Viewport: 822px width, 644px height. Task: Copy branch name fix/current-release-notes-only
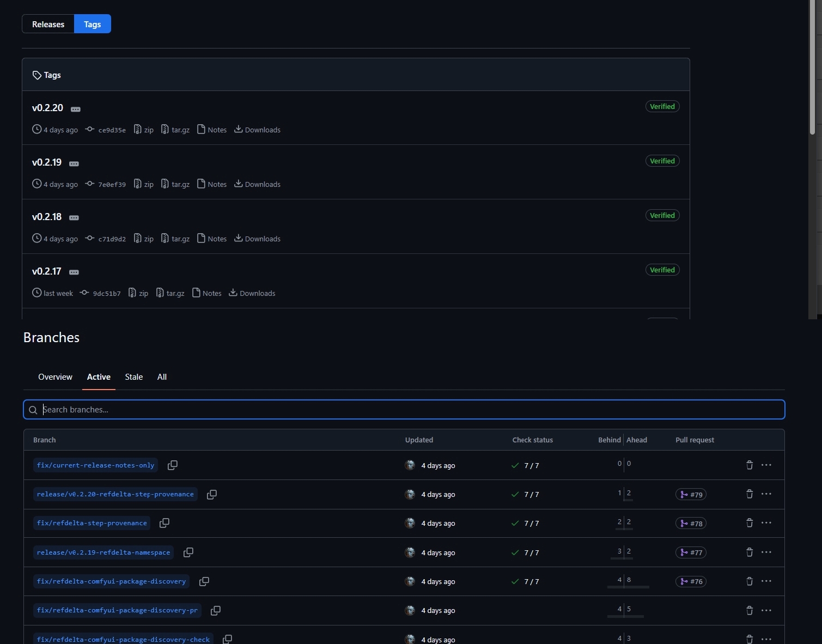(173, 465)
